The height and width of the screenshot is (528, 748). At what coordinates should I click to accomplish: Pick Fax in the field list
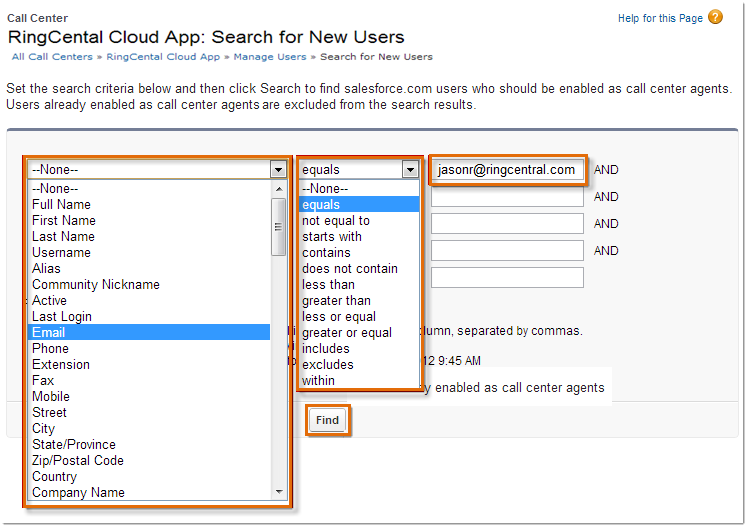(149, 381)
